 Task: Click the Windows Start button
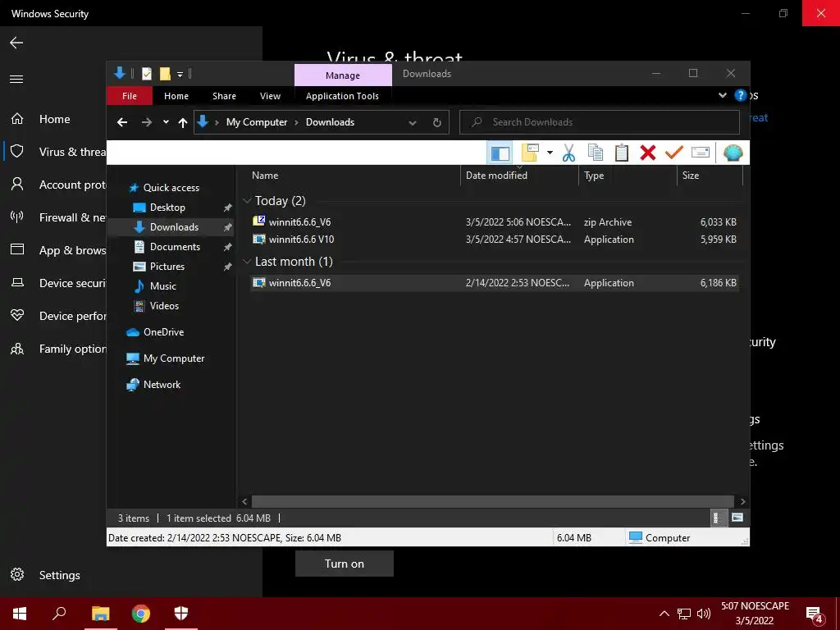(20, 614)
